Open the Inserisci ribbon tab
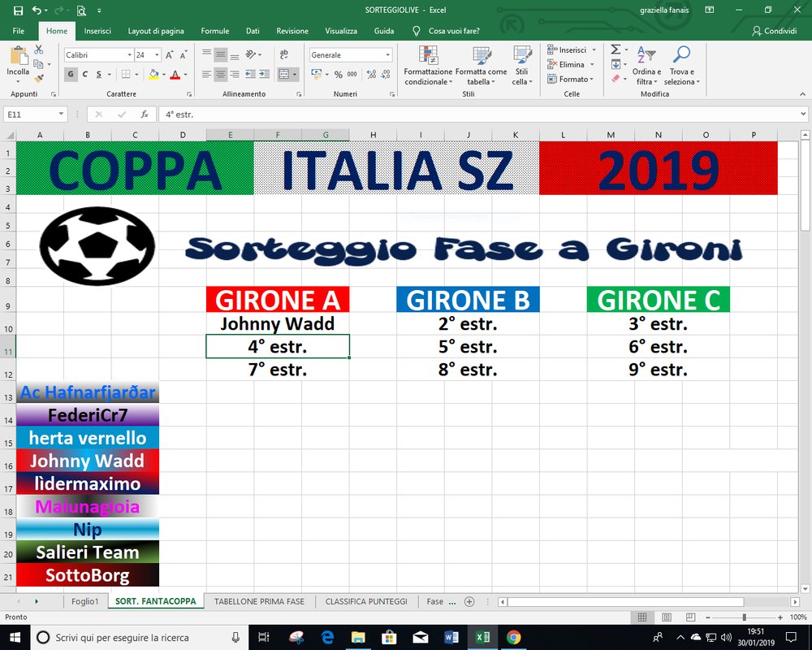Viewport: 812px width, 650px height. 97,31
